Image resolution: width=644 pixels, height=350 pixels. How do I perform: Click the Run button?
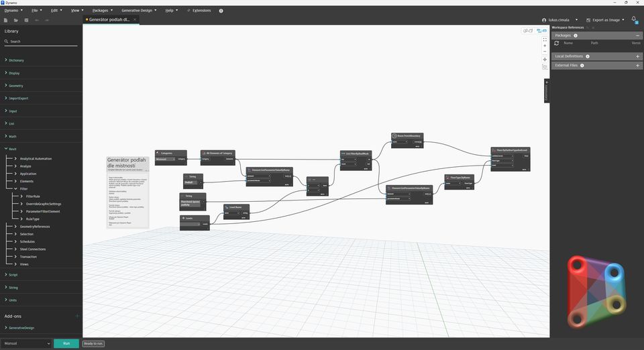pyautogui.click(x=66, y=343)
